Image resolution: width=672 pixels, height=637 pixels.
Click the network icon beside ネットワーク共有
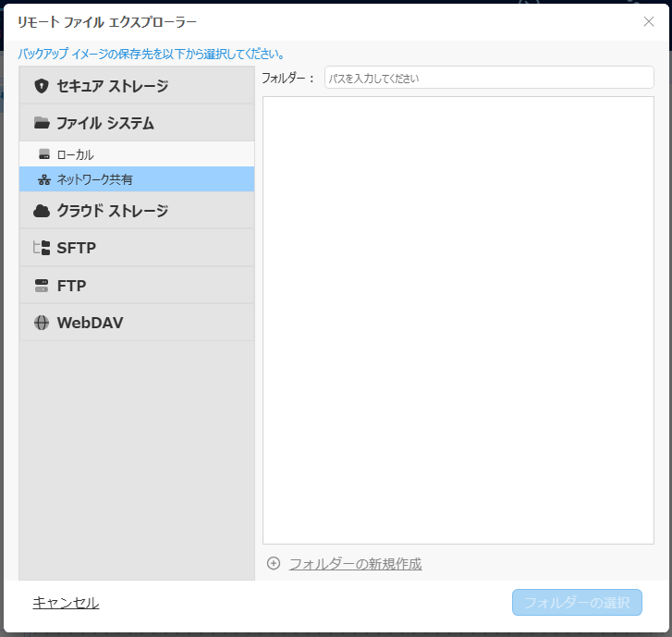click(x=44, y=179)
